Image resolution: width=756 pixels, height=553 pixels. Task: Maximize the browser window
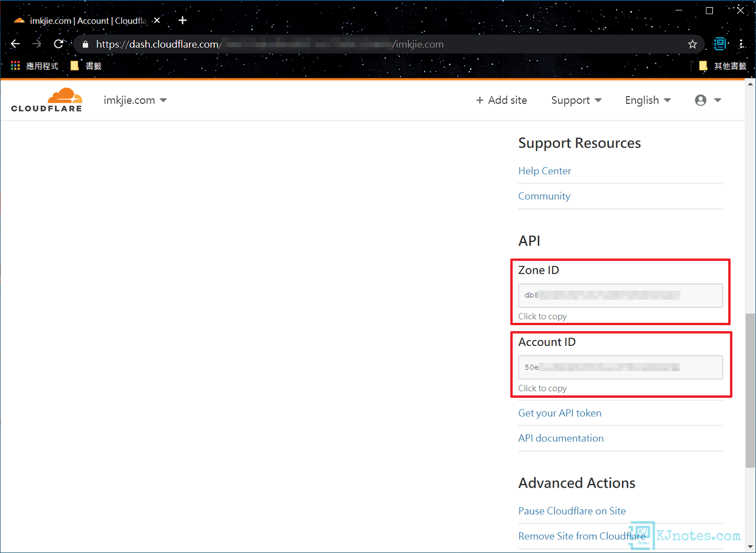[x=709, y=11]
